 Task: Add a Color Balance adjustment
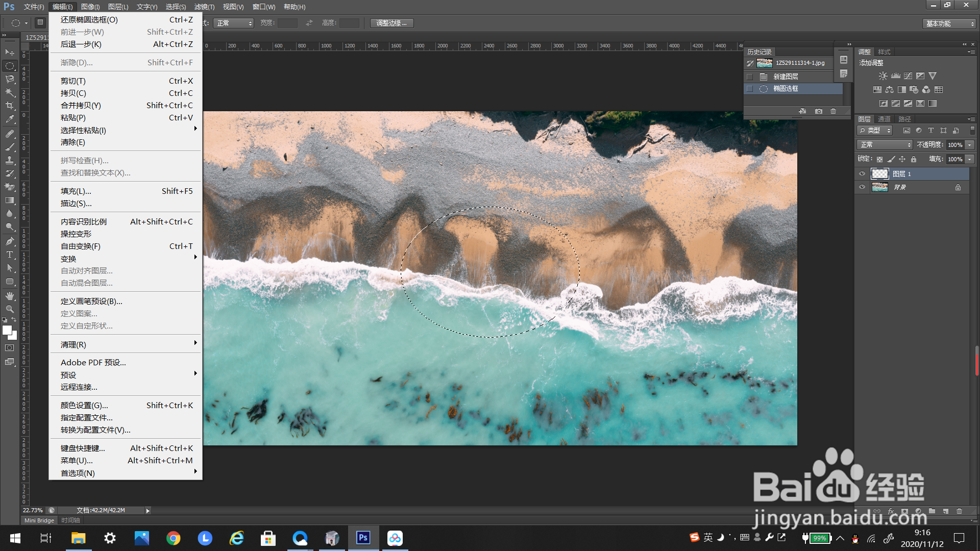click(890, 90)
